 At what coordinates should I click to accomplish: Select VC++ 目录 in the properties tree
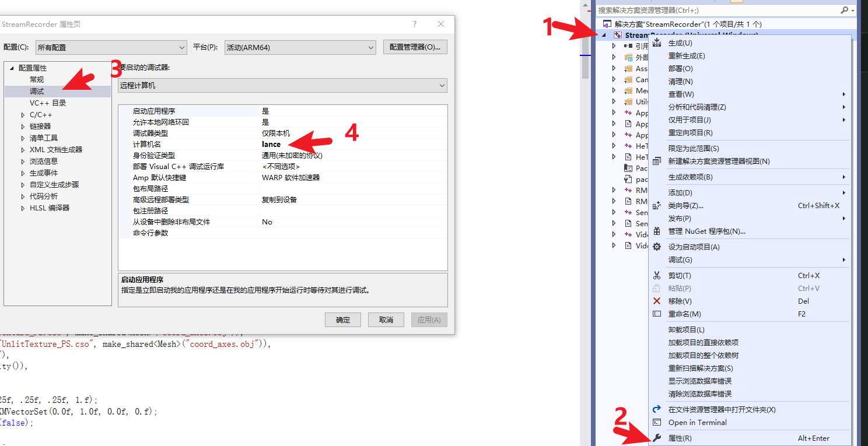[48, 103]
